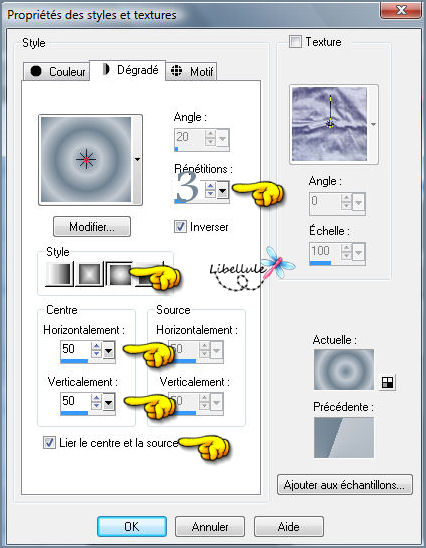This screenshot has width=426, height=548.
Task: Open Centre Horizontalement dropdown arrow
Action: click(108, 350)
